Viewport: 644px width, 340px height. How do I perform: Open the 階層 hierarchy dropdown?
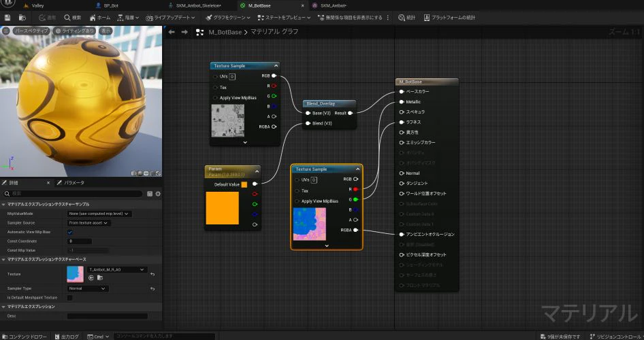(x=128, y=18)
